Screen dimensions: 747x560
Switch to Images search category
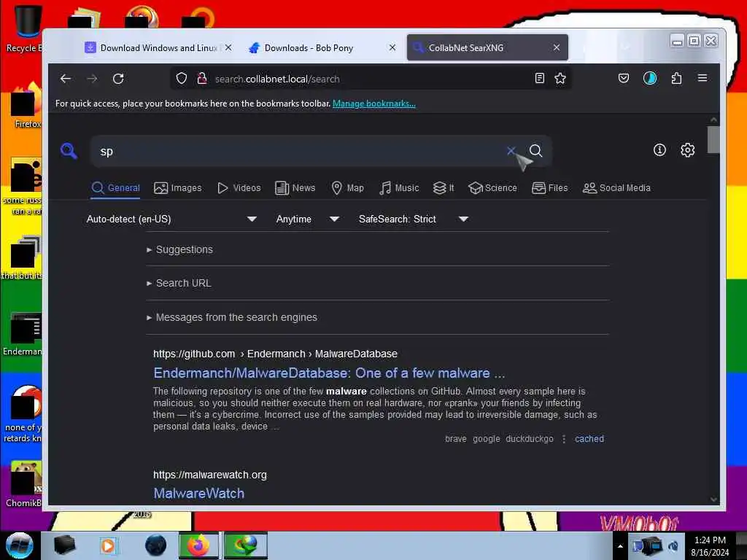pyautogui.click(x=178, y=188)
